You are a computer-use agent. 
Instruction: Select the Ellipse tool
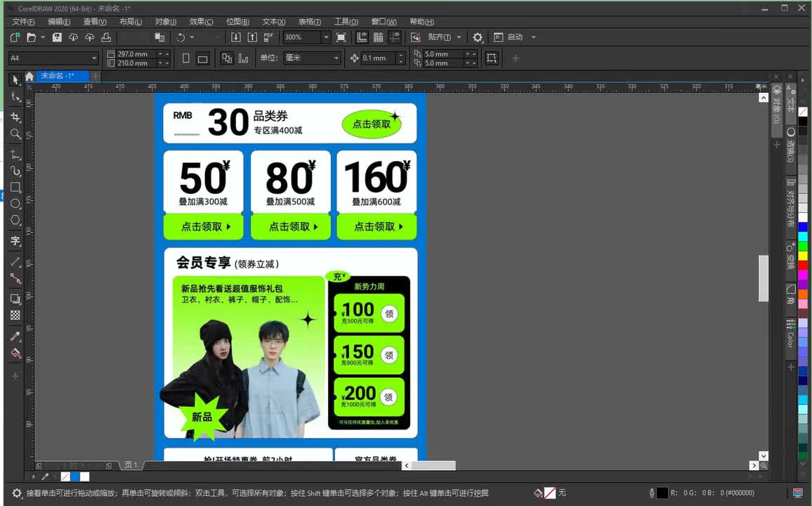tap(15, 204)
